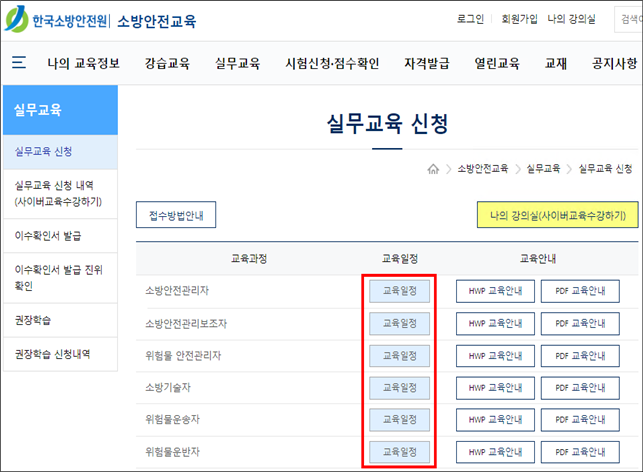Download HWP 교육안내 for 위험물운반자
The image size is (643, 472).
(x=495, y=452)
